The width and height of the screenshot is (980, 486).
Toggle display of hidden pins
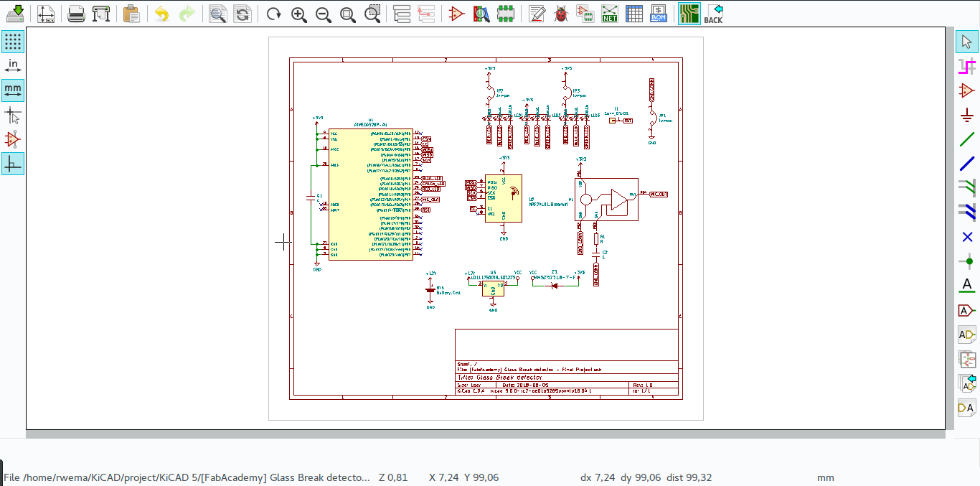pyautogui.click(x=12, y=139)
